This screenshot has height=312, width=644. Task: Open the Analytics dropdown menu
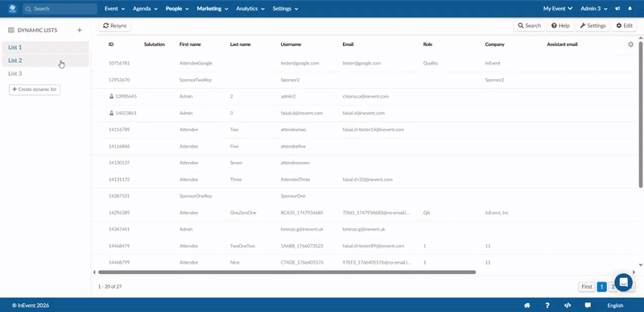pyautogui.click(x=250, y=9)
